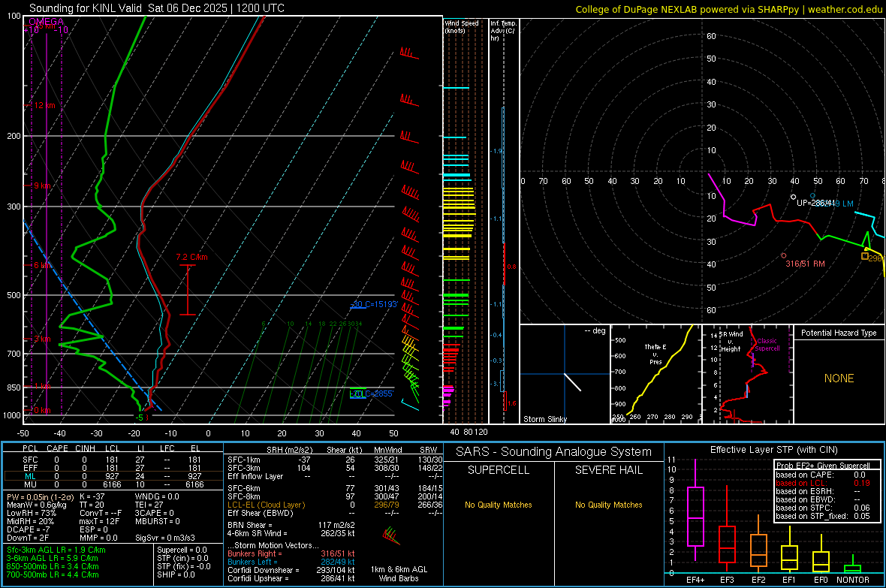Click the Inf. Temp. Adv. panel header

[x=502, y=31]
